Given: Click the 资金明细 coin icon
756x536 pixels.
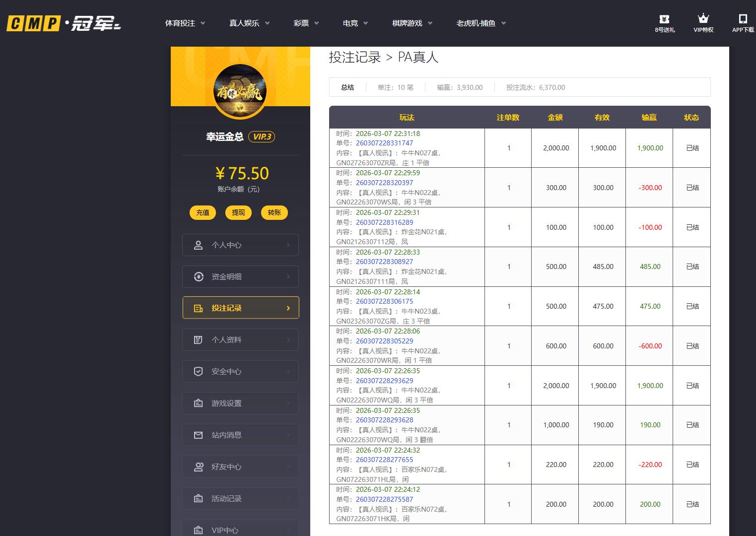Looking at the screenshot, I should point(199,277).
